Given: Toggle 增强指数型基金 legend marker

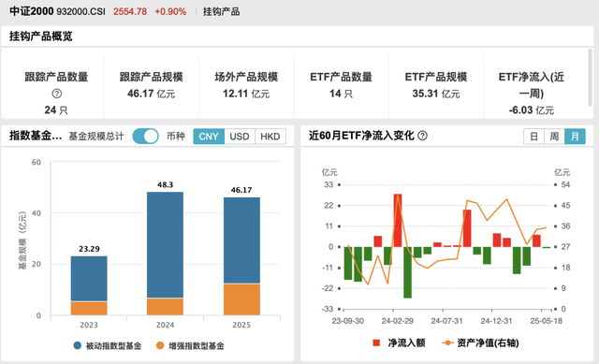Looking at the screenshot, I should [x=160, y=345].
